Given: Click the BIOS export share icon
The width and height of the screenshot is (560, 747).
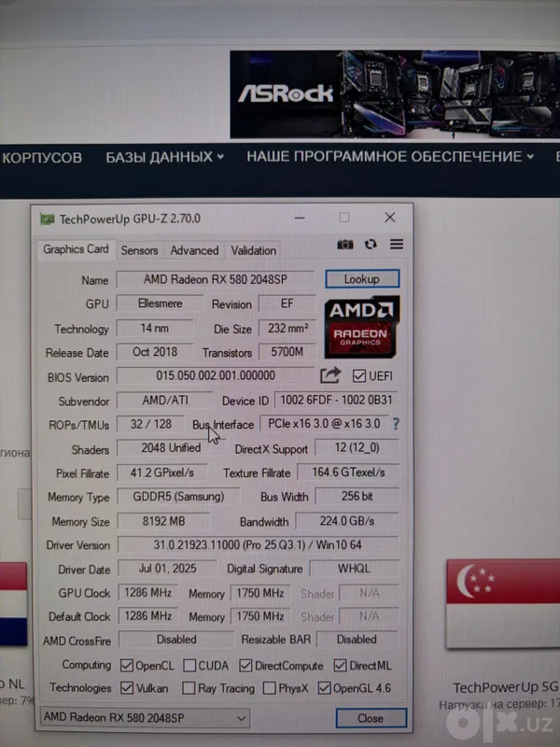Looking at the screenshot, I should click(330, 375).
